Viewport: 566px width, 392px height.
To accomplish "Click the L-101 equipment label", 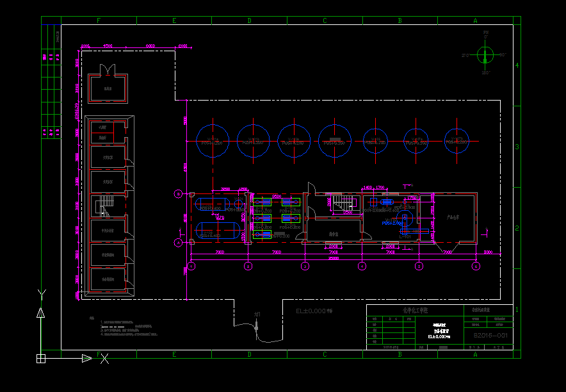I will (405, 237).
